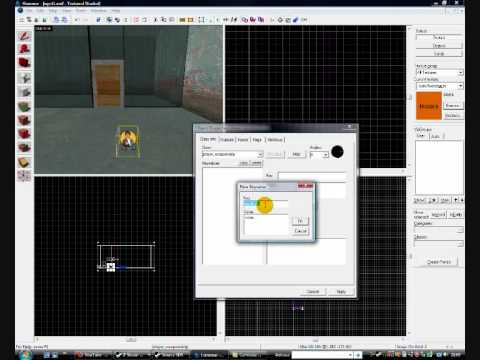The width and height of the screenshot is (480, 360).
Task: Click the load window state icon
Action: pyautogui.click(x=56, y=20)
